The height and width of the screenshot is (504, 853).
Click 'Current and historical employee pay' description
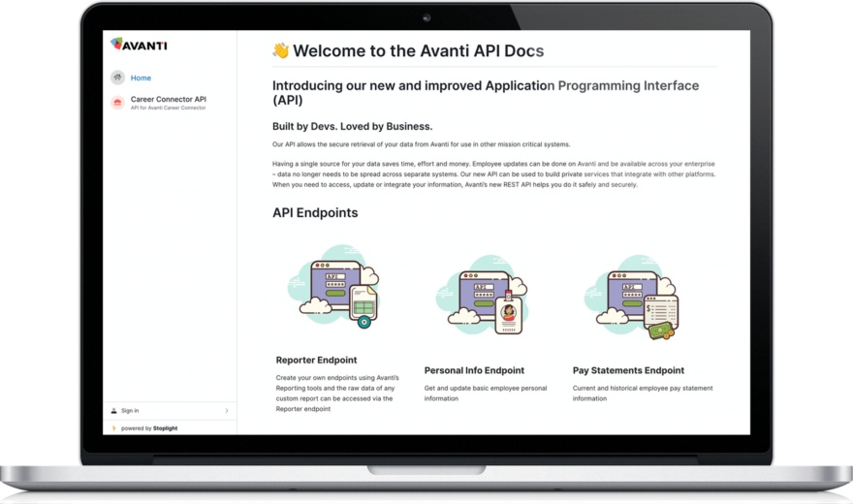tap(643, 394)
